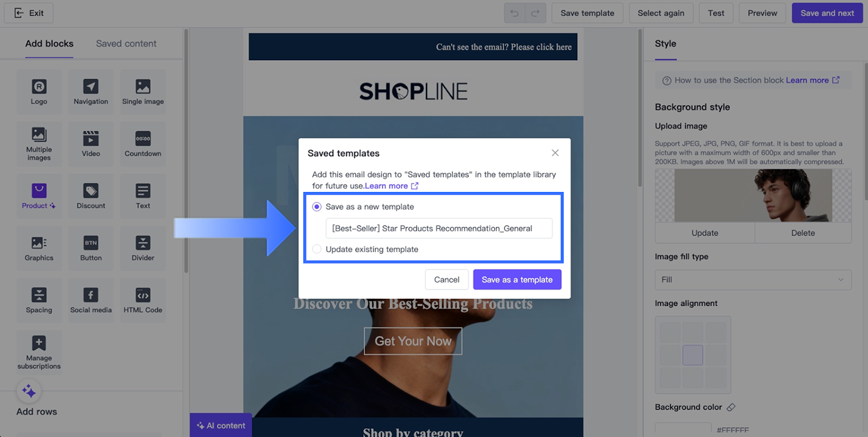Open Learn more link in dialog
This screenshot has width=868, height=437.
392,186
